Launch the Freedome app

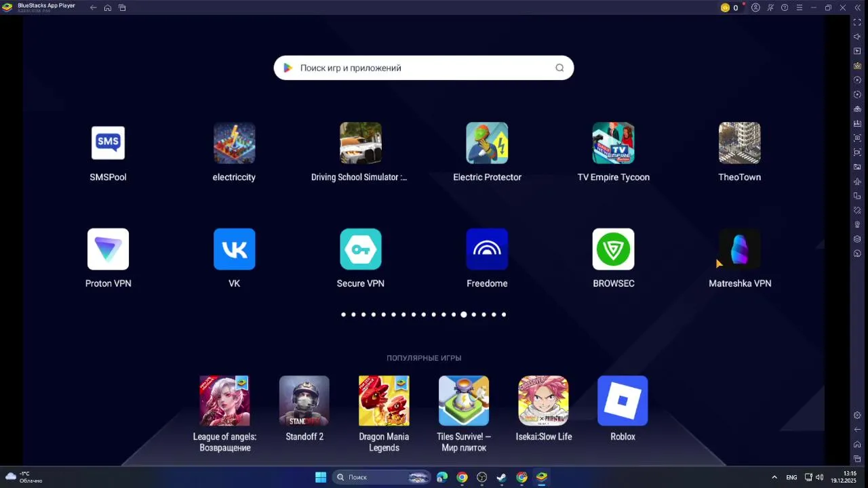(x=487, y=249)
